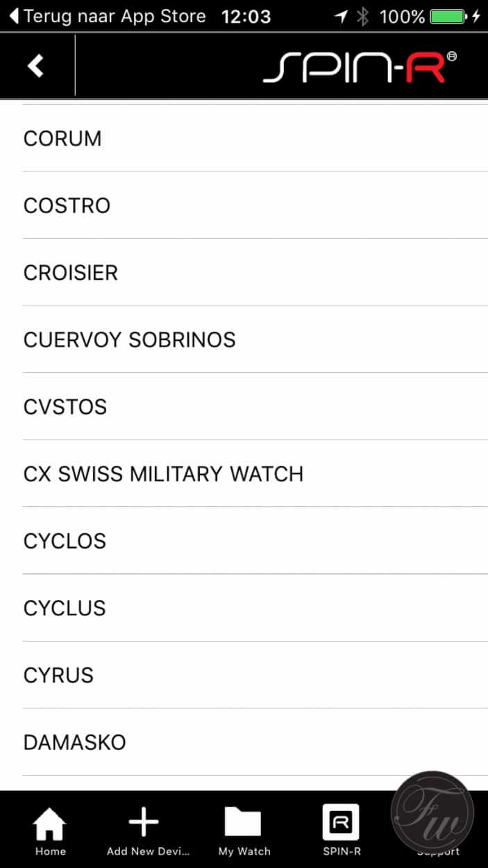Image resolution: width=488 pixels, height=868 pixels.
Task: Tap the Bluetooth status icon
Action: tap(362, 16)
